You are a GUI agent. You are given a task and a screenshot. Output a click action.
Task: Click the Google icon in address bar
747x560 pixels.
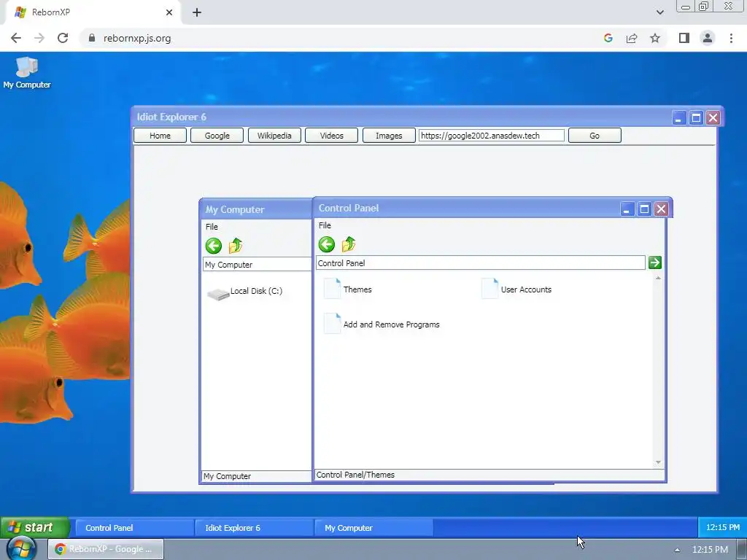click(608, 38)
